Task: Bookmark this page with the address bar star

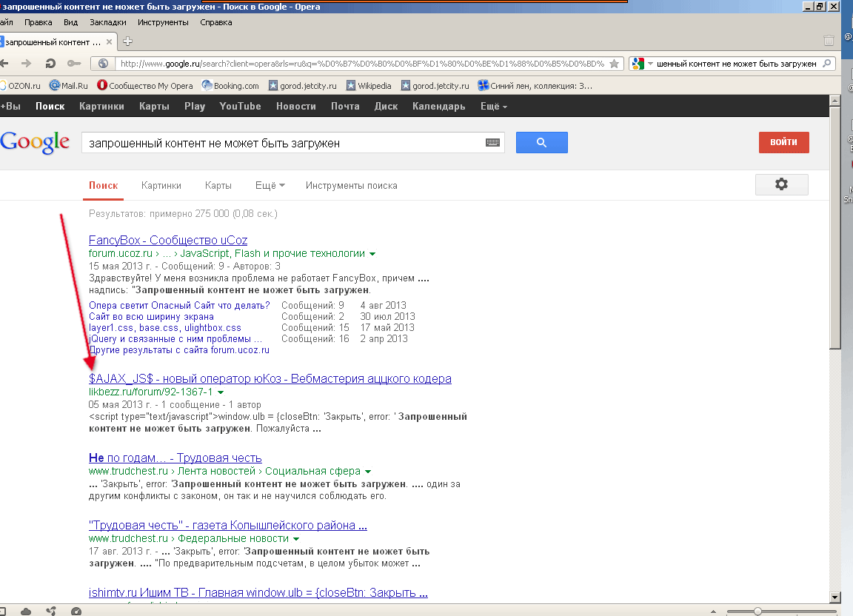Action: pyautogui.click(x=614, y=64)
